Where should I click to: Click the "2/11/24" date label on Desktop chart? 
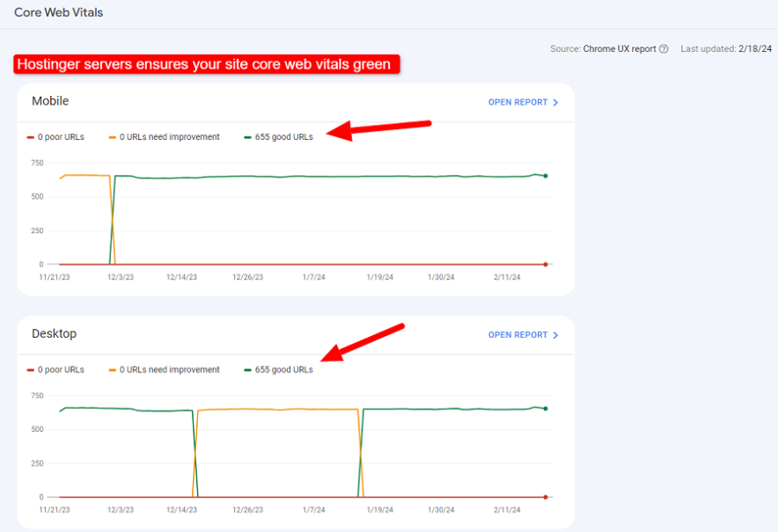click(507, 509)
